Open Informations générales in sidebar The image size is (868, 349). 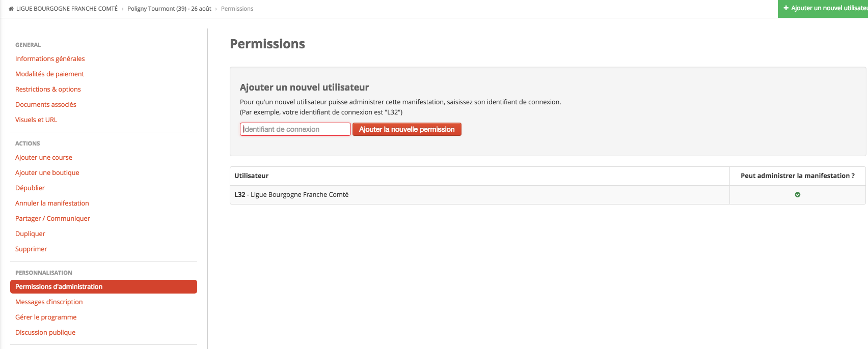[x=50, y=59]
